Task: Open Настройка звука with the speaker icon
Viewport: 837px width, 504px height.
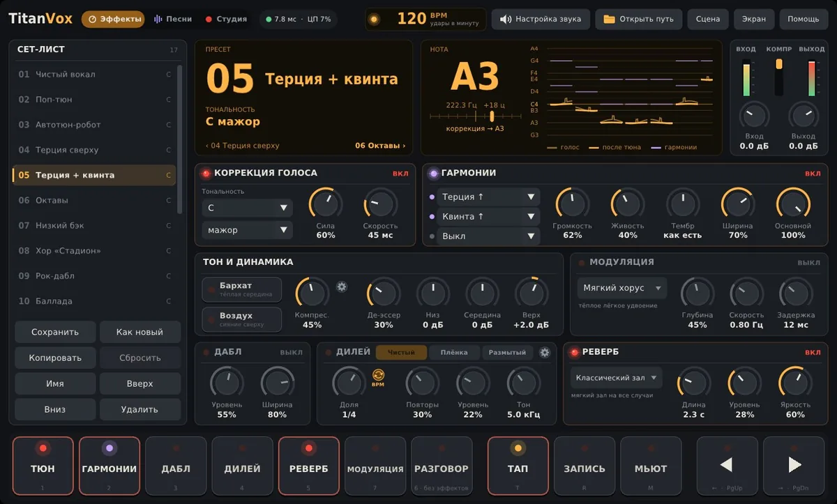Action: point(541,20)
